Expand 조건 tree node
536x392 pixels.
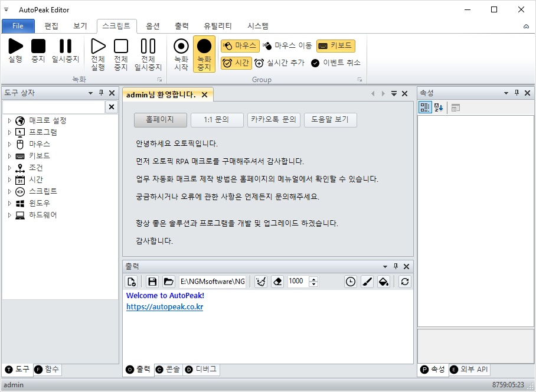pos(9,168)
